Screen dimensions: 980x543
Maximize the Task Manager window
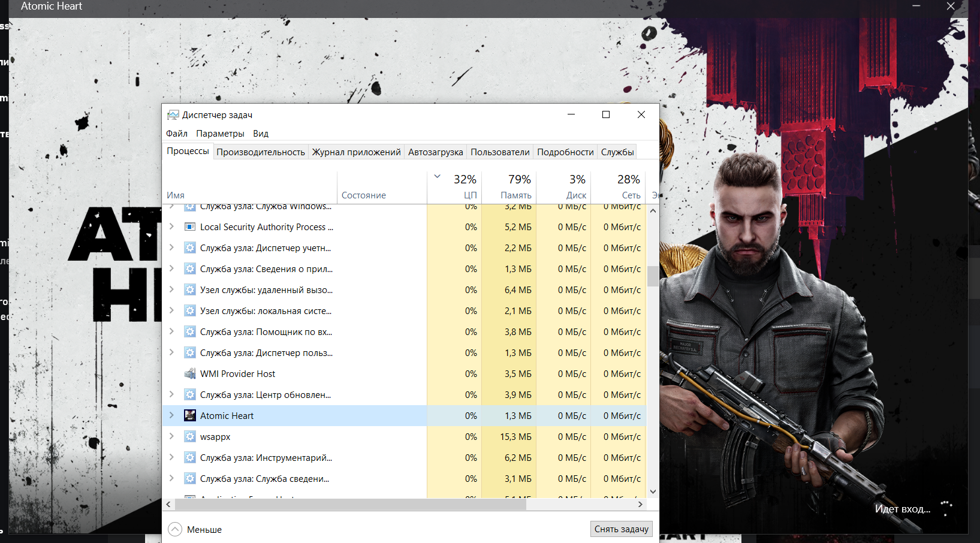(x=606, y=114)
